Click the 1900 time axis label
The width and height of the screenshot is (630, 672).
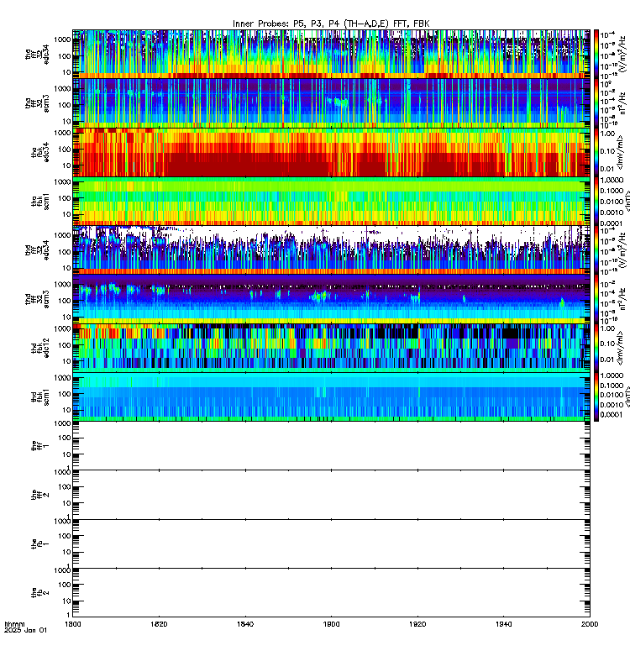[x=331, y=624]
